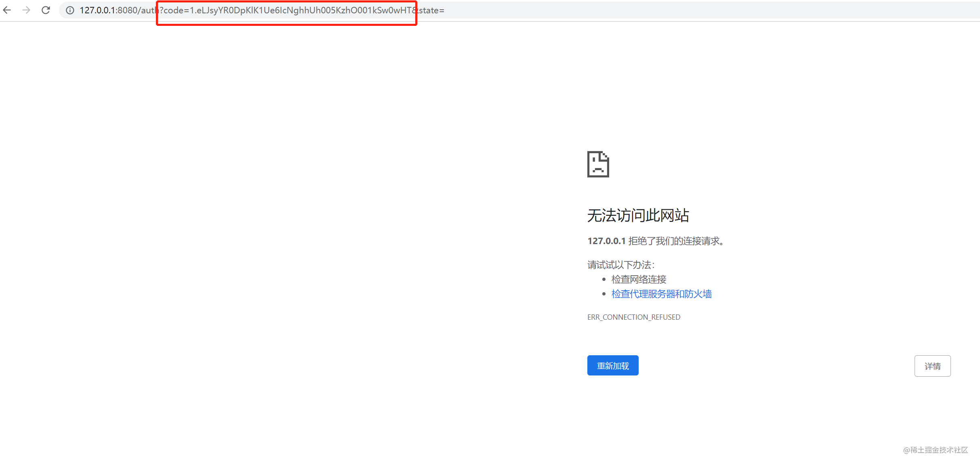Open site information circle icon
Viewport: 980px width, 466px height.
tap(70, 11)
